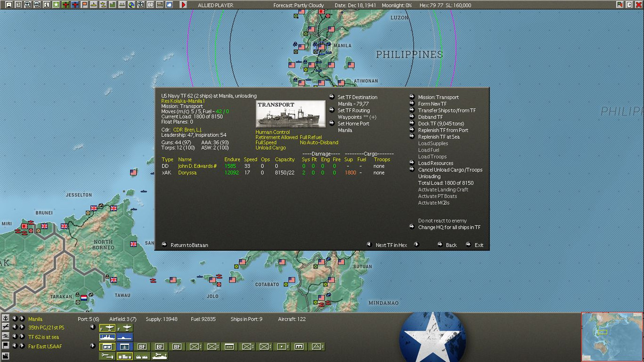Click the factory icon in bottom-left corner
This screenshot has height=362, width=644.
click(x=6, y=356)
